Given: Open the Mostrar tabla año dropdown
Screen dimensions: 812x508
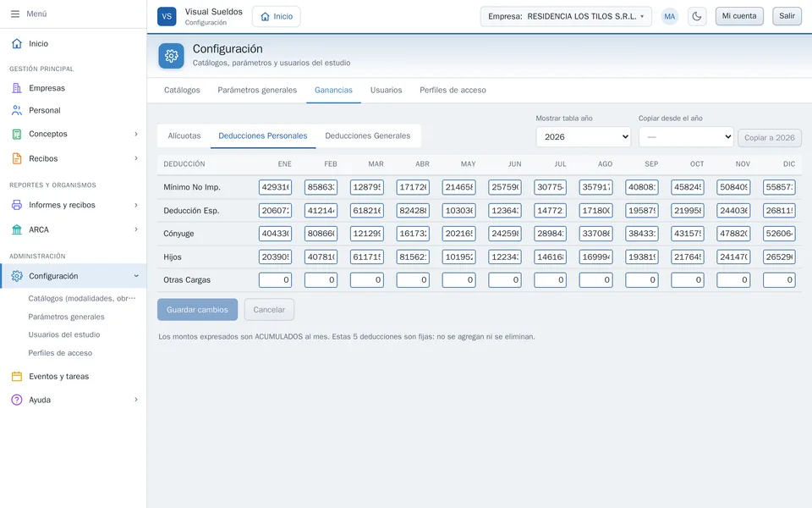Looking at the screenshot, I should [x=583, y=137].
